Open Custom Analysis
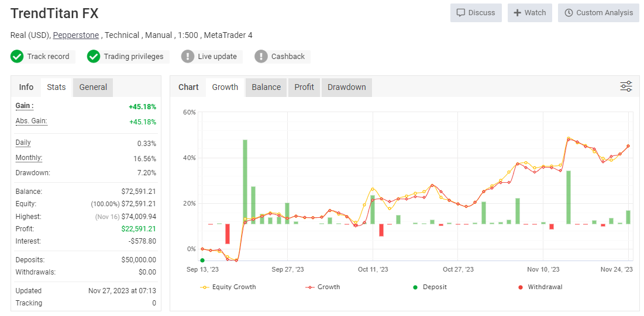The image size is (644, 316). tap(599, 13)
